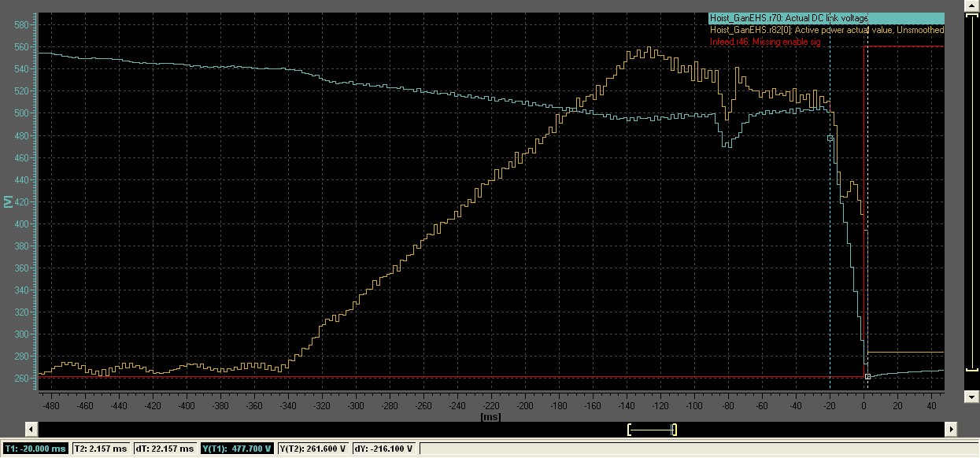The image size is (980, 458).
Task: Click the [ms] x-axis unit label
Action: pos(489,417)
